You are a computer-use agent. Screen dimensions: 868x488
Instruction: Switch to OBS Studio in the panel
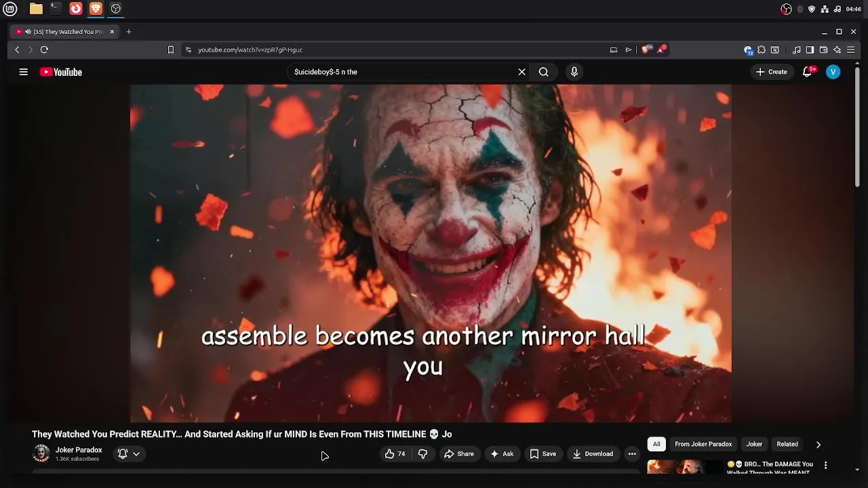click(x=116, y=9)
